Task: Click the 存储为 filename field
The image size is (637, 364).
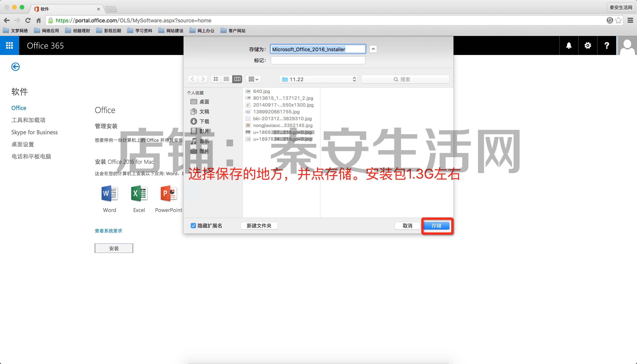Action: (318, 49)
